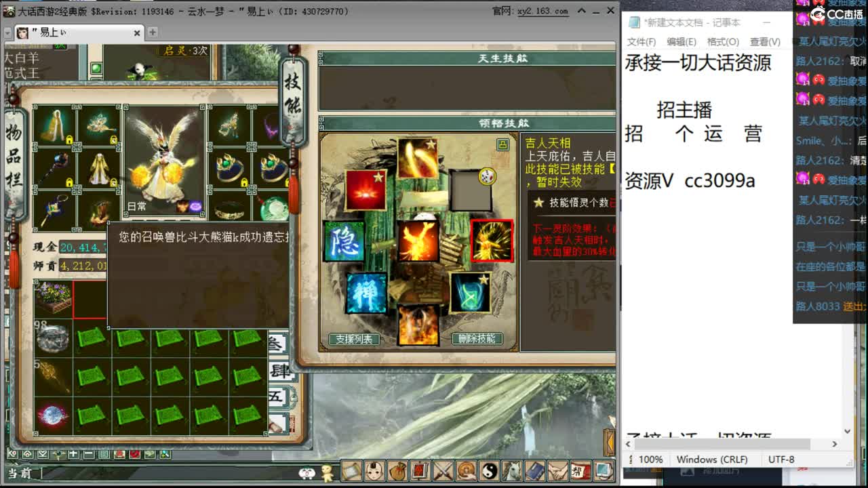Open the 查看(V) menu in Notepad
Viewport: 868px width, 488px height.
click(765, 42)
